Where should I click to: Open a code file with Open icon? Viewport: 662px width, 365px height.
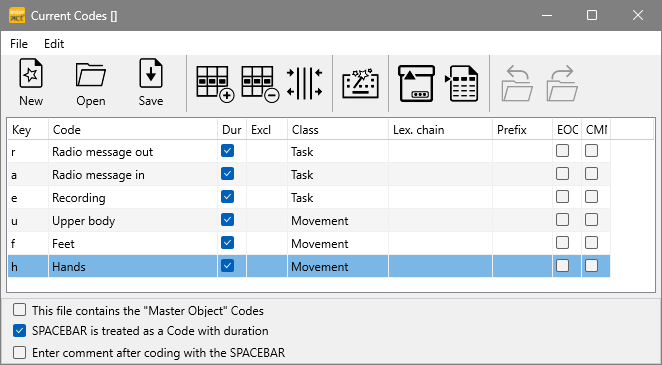(x=91, y=83)
